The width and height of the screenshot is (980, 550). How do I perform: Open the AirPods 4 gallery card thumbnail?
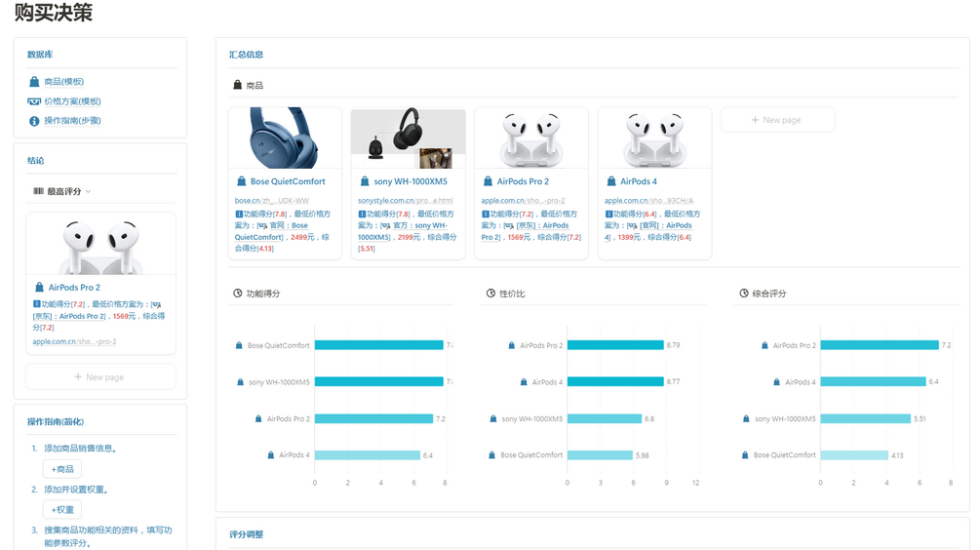654,137
